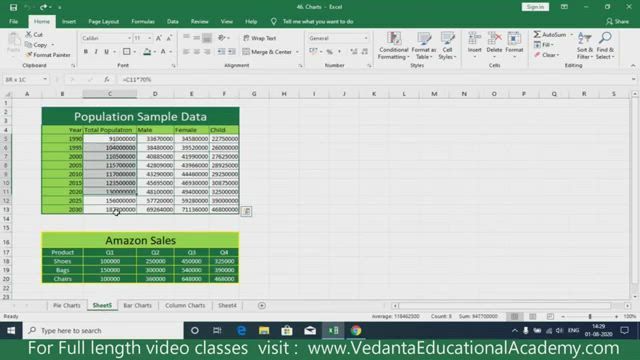The image size is (640, 360).
Task: Click the Quick Analysis button beside the table
Action: coord(246,211)
